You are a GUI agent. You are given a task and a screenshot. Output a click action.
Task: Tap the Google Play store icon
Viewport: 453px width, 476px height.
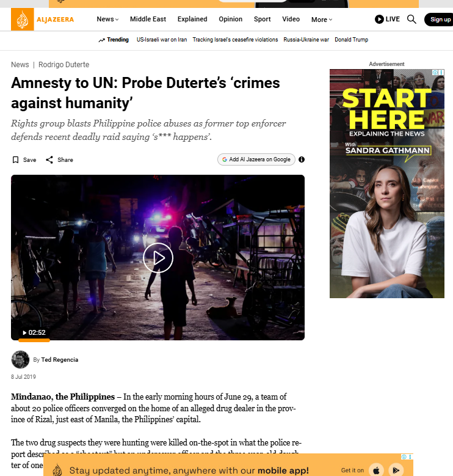tap(396, 471)
